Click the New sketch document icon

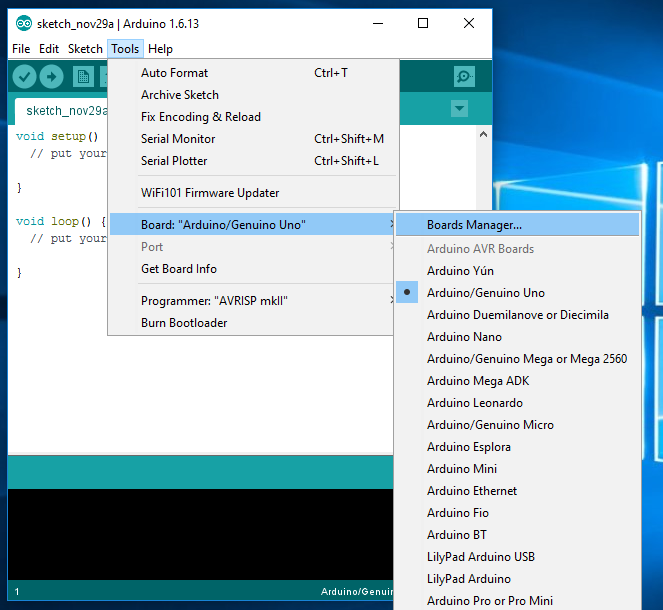[83, 77]
